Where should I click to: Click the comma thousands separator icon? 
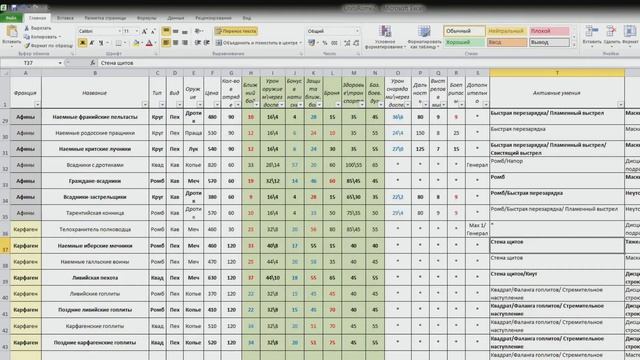334,43
